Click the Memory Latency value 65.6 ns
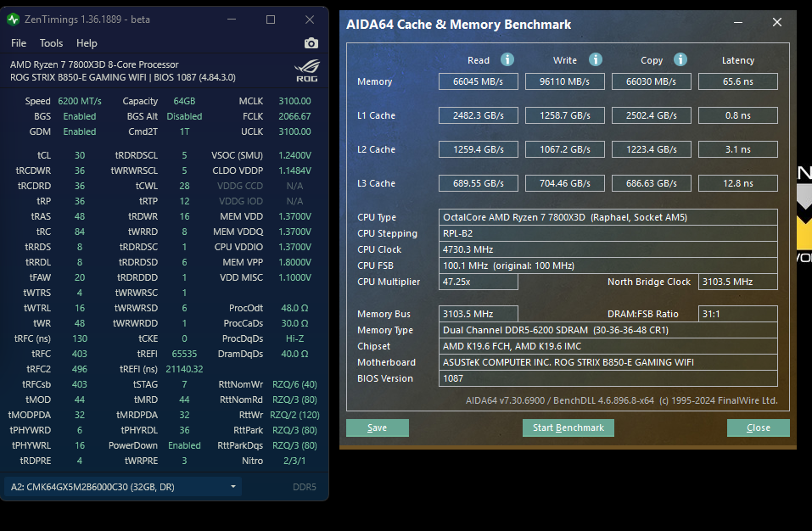This screenshot has width=812, height=531. tap(738, 81)
